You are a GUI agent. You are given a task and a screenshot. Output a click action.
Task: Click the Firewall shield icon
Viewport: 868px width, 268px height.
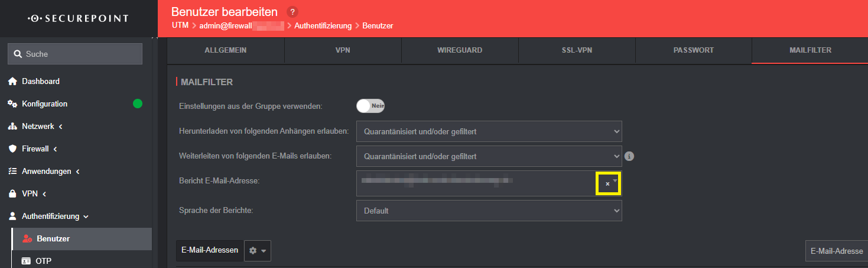(12, 148)
